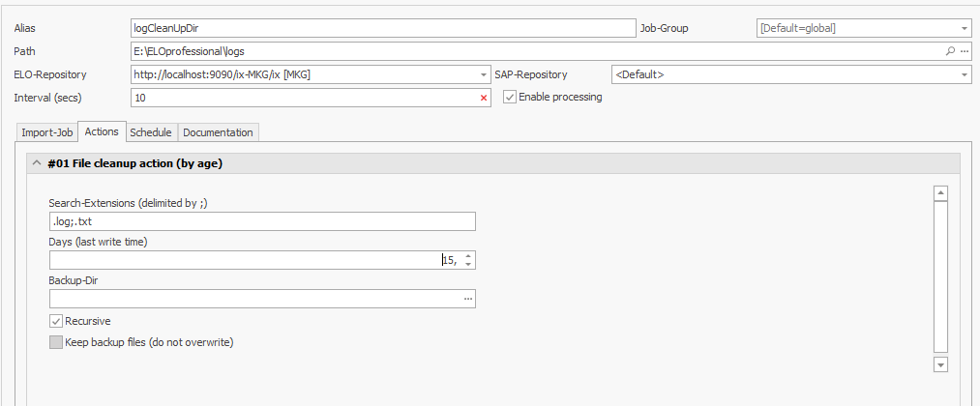Image resolution: width=980 pixels, height=406 pixels.
Task: Open the Schedule tab
Action: coord(151,132)
